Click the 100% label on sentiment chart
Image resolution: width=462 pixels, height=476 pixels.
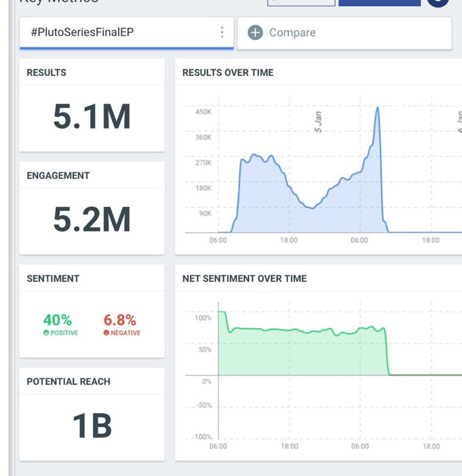click(203, 318)
